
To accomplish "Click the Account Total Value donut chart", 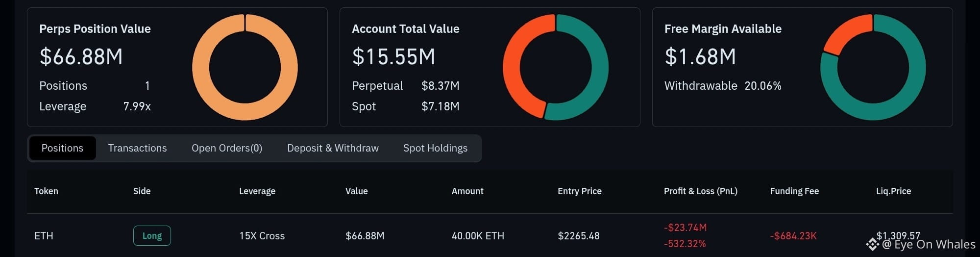I will (556, 67).
